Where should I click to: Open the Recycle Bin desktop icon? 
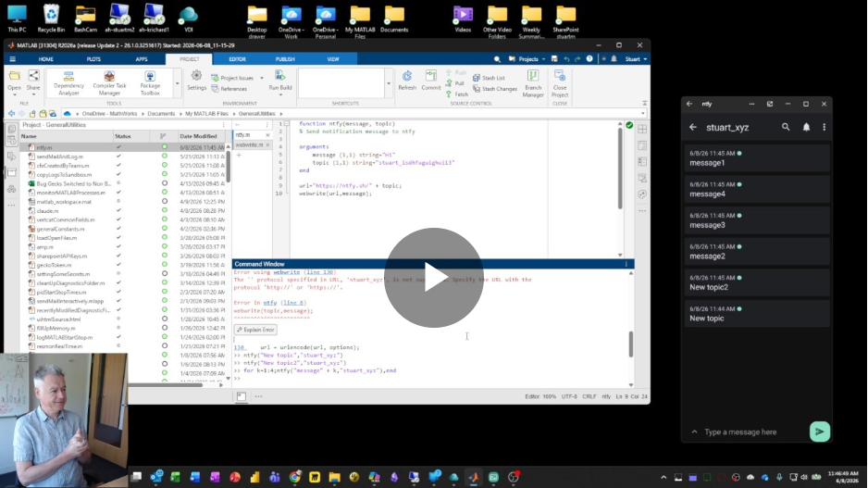(x=51, y=19)
